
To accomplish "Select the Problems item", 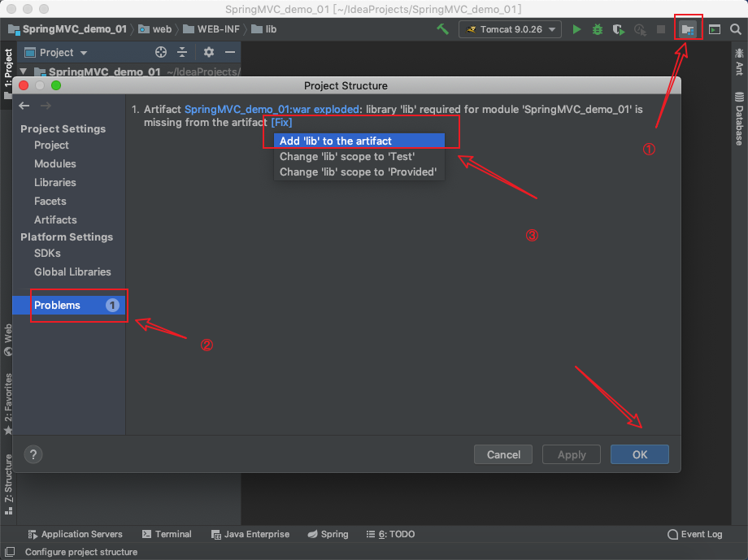I will click(x=68, y=306).
